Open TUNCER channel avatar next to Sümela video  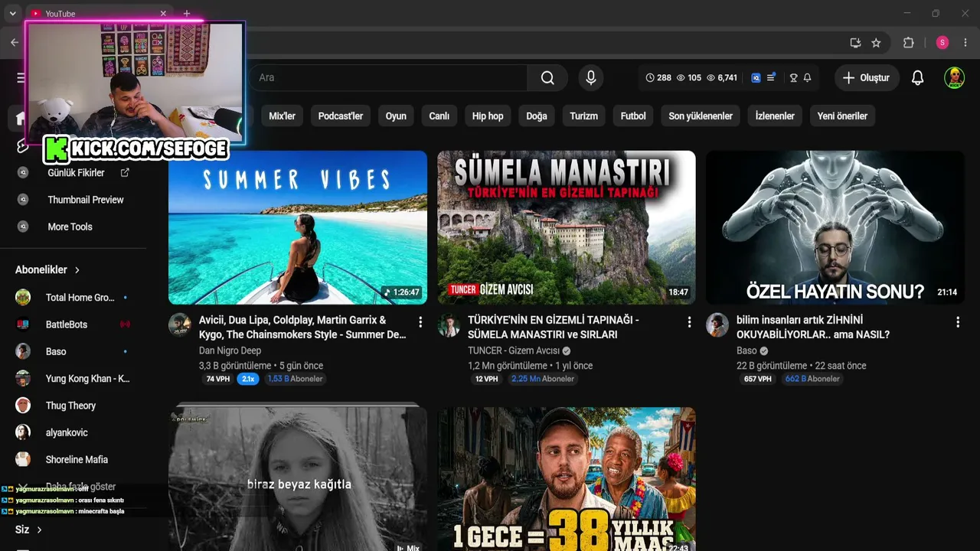[449, 324]
